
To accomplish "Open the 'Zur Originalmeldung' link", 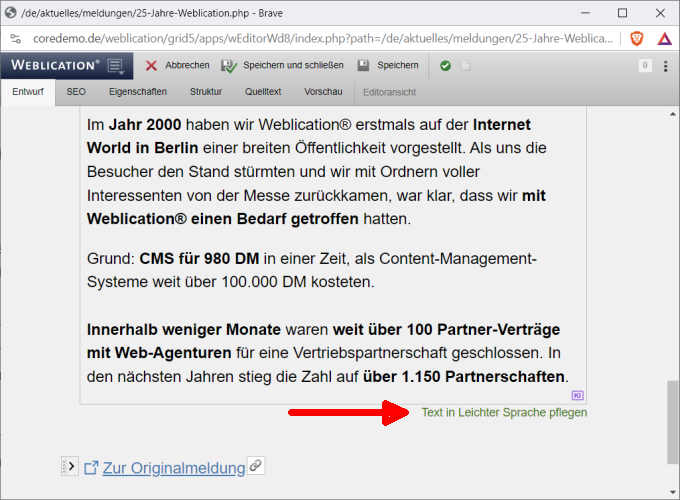I will point(174,468).
